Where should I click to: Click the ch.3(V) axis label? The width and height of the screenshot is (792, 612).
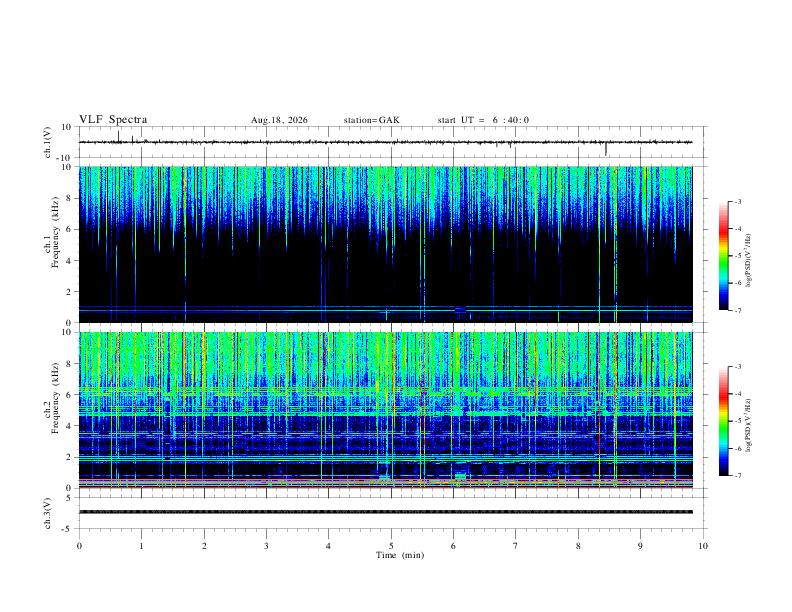coord(48,513)
